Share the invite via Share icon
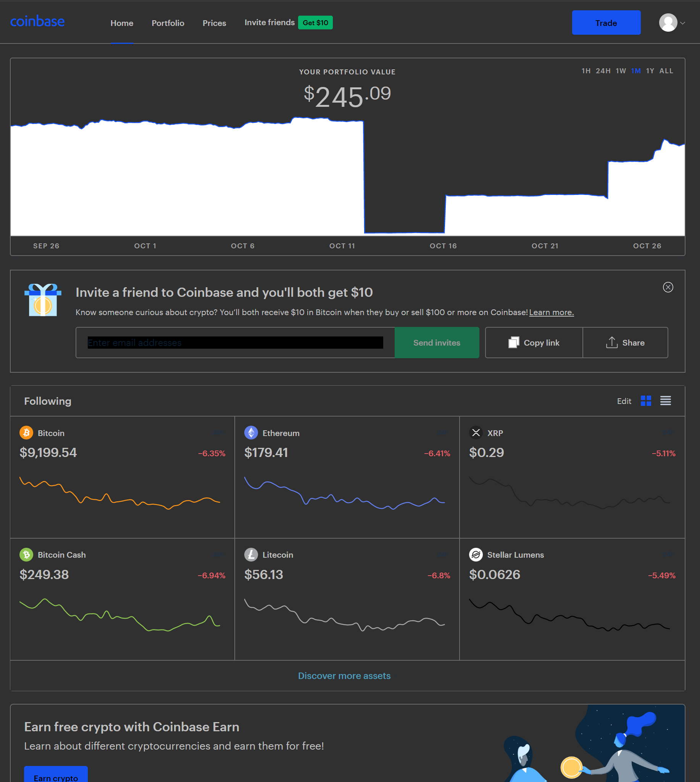This screenshot has height=782, width=700. [625, 343]
